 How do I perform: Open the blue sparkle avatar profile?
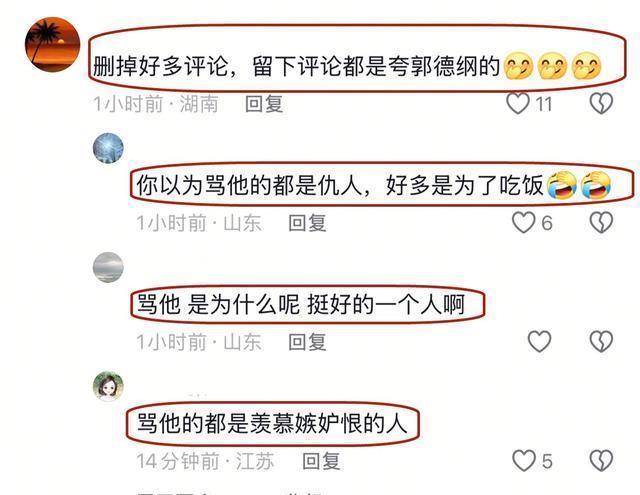coord(108,148)
